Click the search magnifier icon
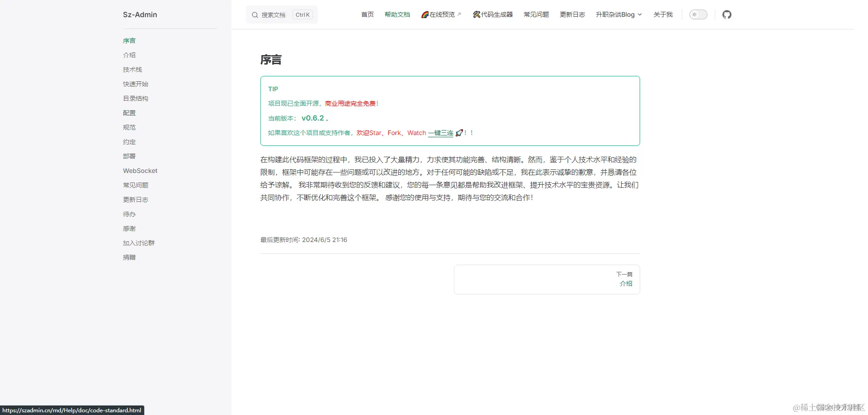The width and height of the screenshot is (868, 415). [255, 14]
